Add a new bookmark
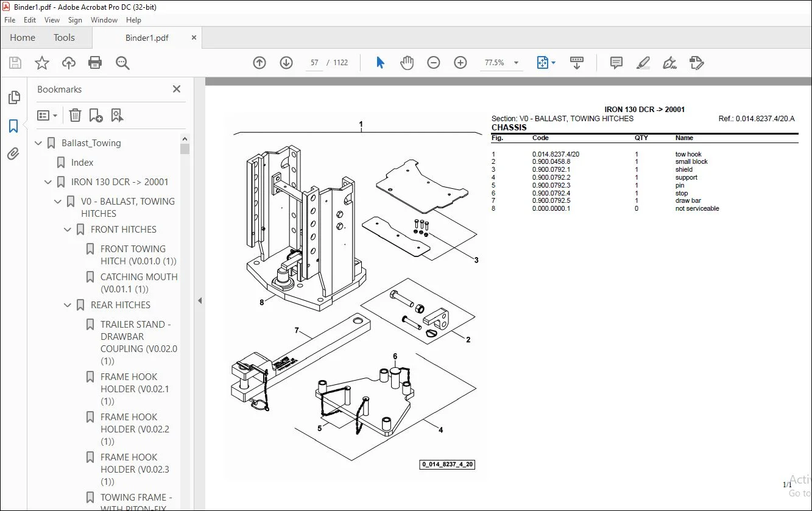Image resolution: width=812 pixels, height=511 pixels. [x=96, y=115]
